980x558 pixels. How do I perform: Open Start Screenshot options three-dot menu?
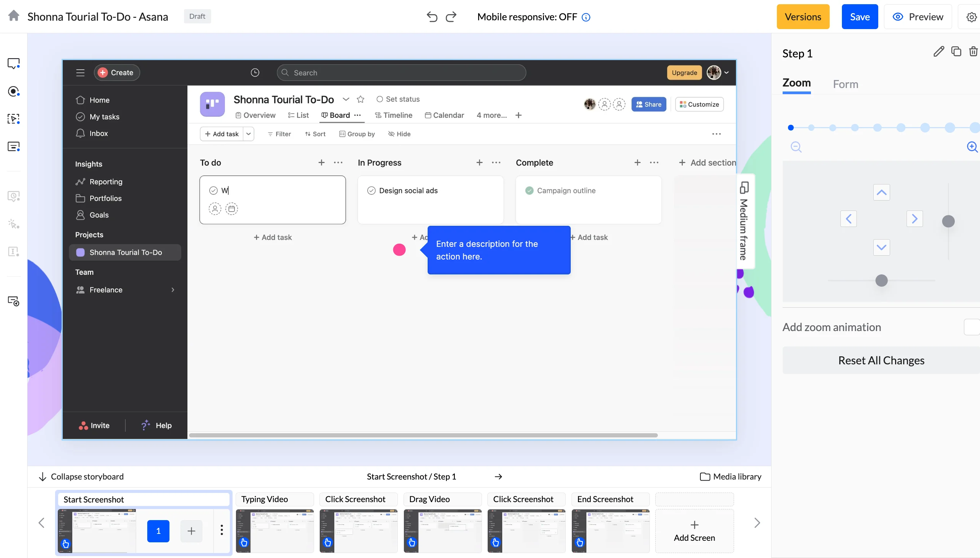tap(221, 530)
